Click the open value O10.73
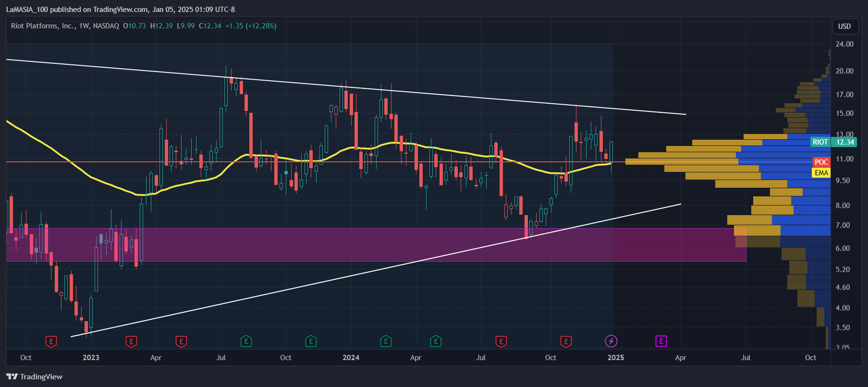This screenshot has height=387, width=868. (x=134, y=26)
